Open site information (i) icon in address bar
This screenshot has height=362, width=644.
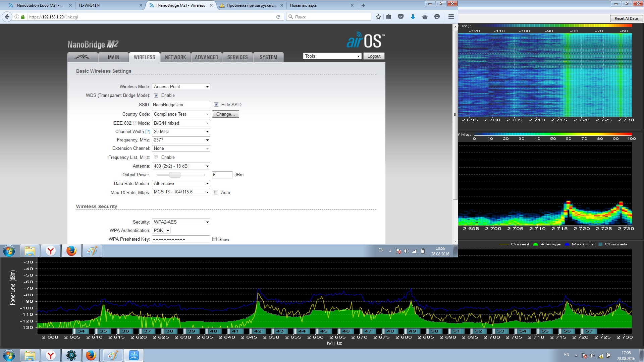point(17,17)
